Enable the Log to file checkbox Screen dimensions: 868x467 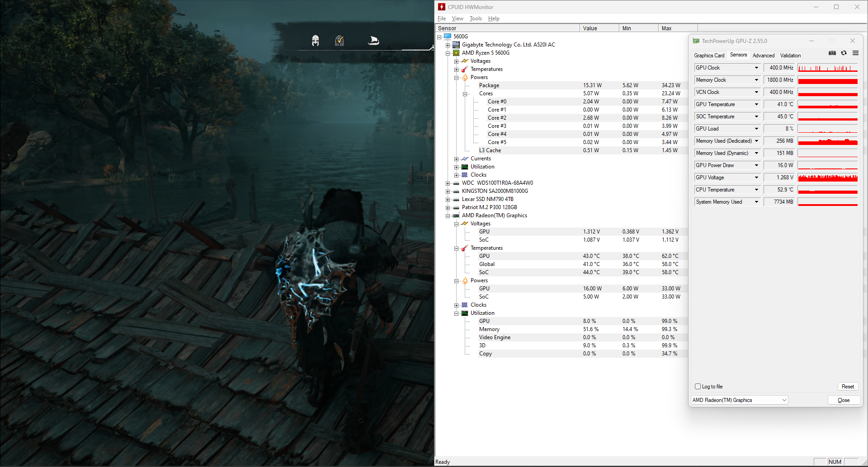698,387
